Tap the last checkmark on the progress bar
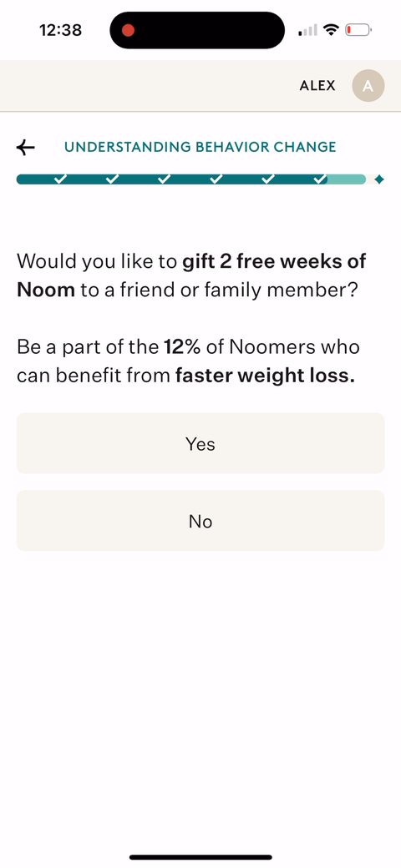 point(320,179)
